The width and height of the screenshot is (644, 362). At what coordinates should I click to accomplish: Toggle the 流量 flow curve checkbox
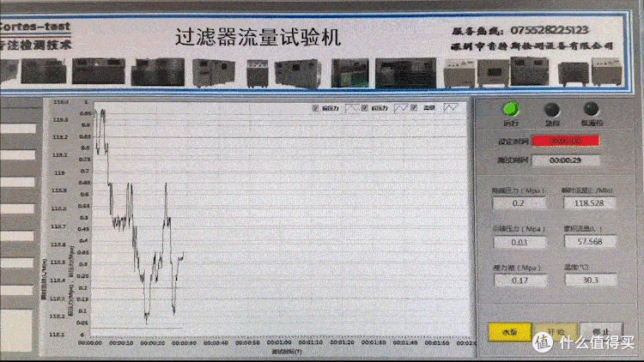(414, 107)
